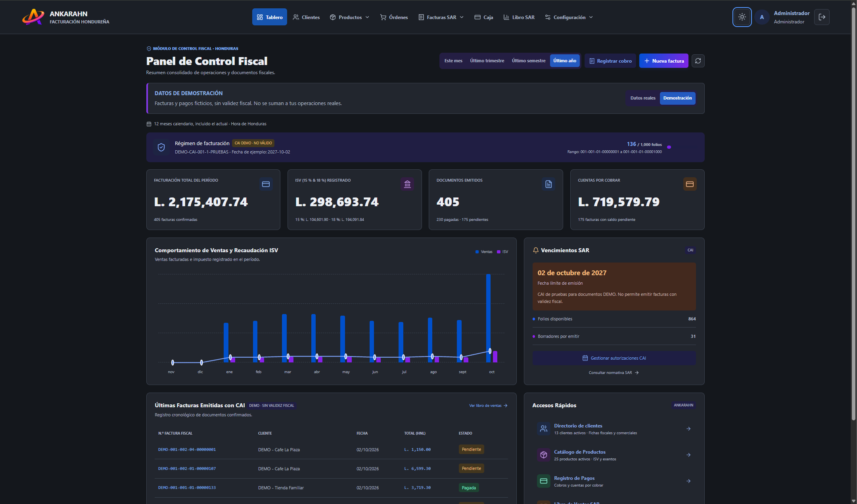Switch to Datos reales mode
The height and width of the screenshot is (504, 857).
point(643,98)
